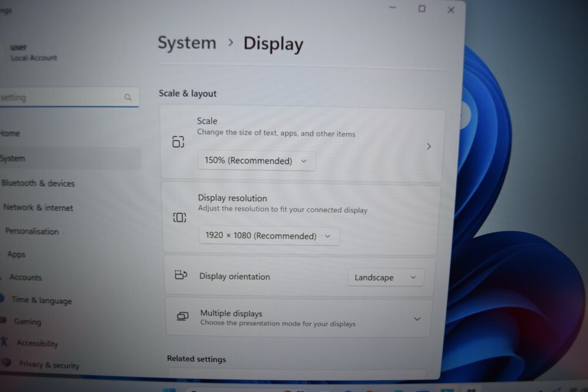Open Privacy & security settings
The width and height of the screenshot is (588, 392).
(49, 364)
